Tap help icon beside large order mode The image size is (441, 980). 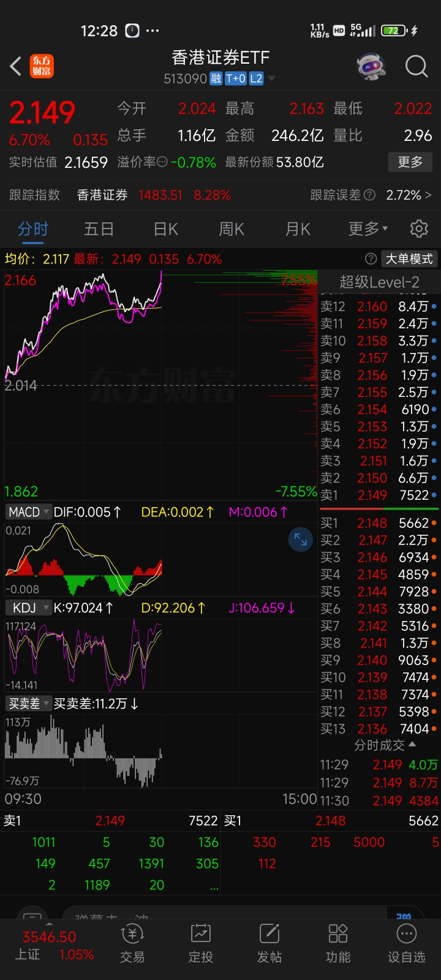pos(371,258)
